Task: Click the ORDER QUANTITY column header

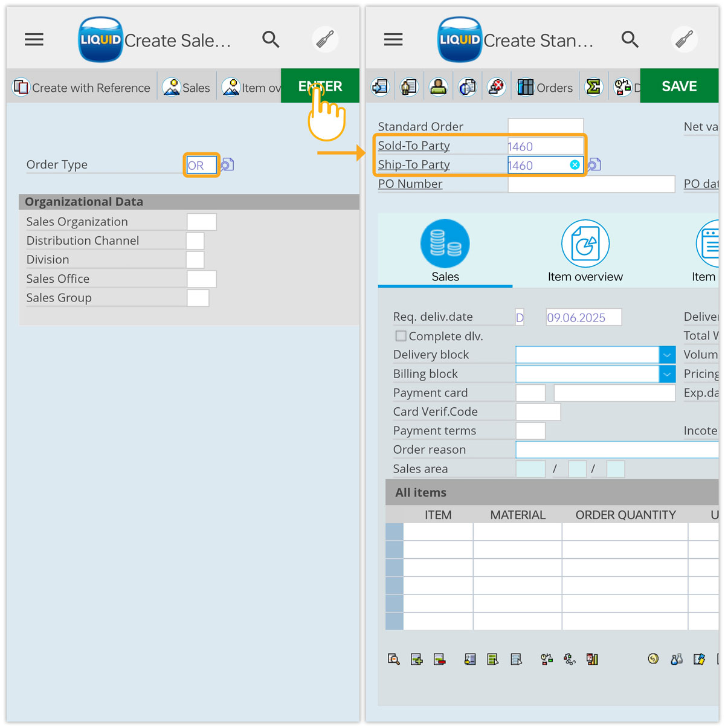Action: click(625, 515)
